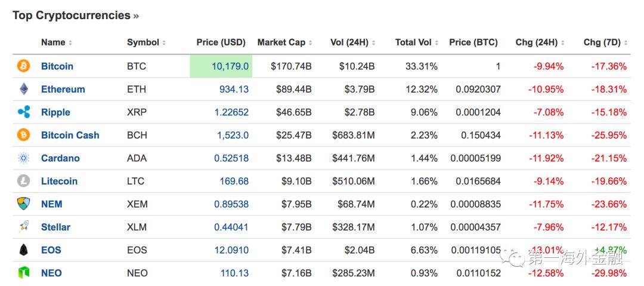Click the Price (USD) column header

click(221, 42)
